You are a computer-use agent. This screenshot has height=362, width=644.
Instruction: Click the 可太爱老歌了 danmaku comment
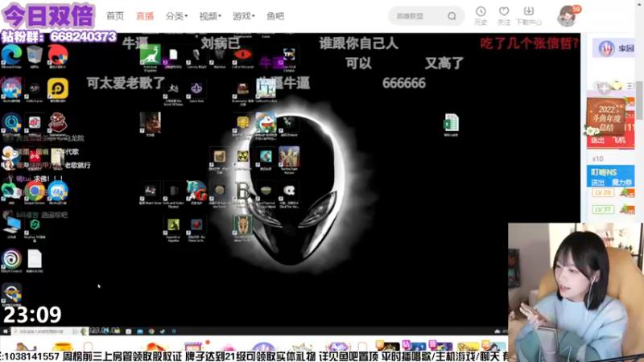coord(126,83)
